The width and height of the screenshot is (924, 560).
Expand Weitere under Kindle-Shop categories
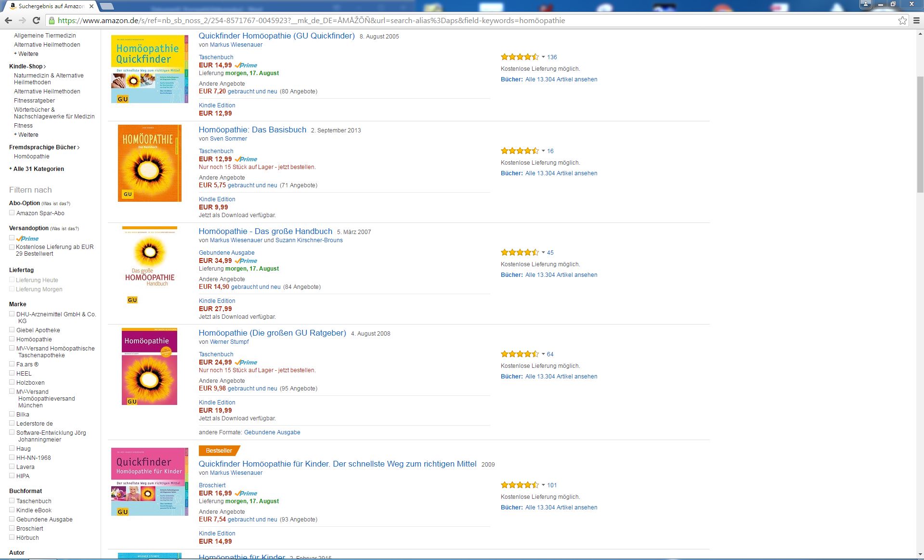(28, 135)
